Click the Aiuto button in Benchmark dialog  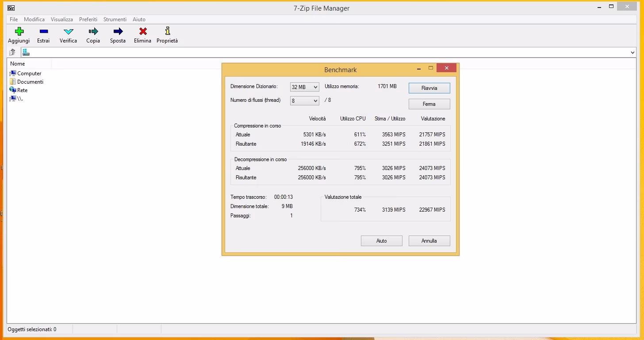[381, 241]
